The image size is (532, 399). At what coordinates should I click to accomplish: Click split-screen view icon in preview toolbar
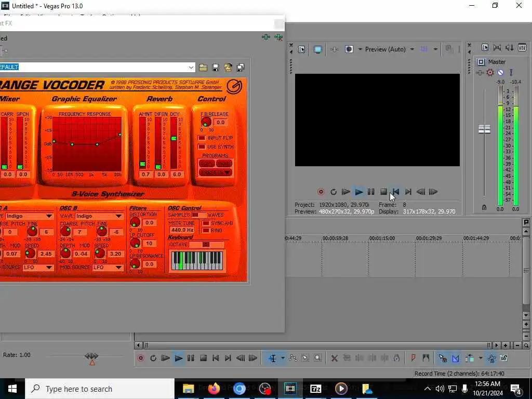coord(349,49)
